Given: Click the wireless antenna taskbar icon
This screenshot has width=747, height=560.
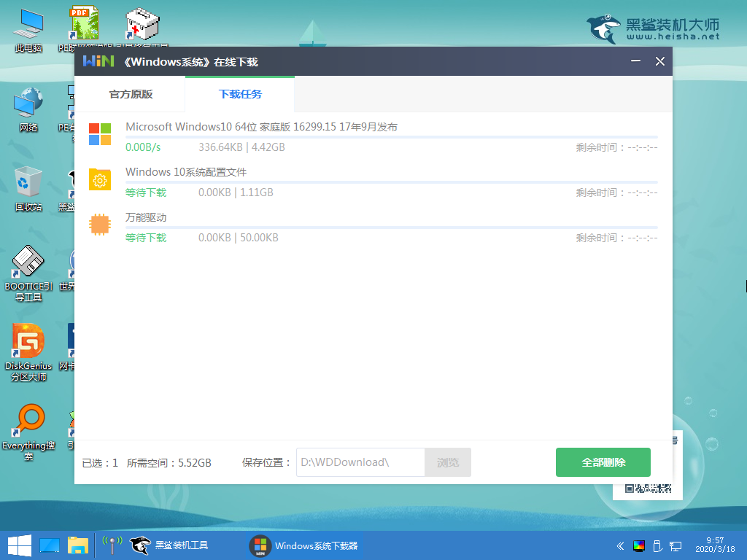Looking at the screenshot, I should pos(112,545).
